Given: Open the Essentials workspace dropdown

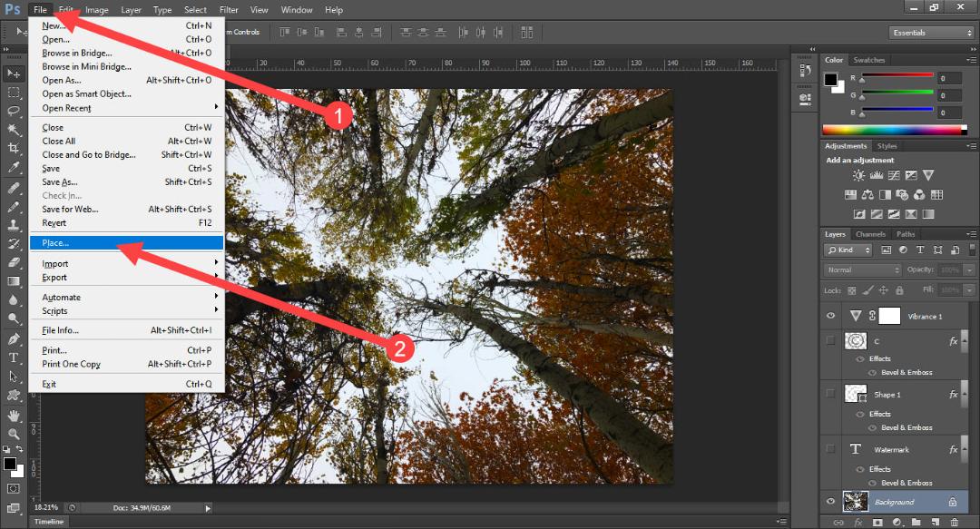Looking at the screenshot, I should click(932, 33).
